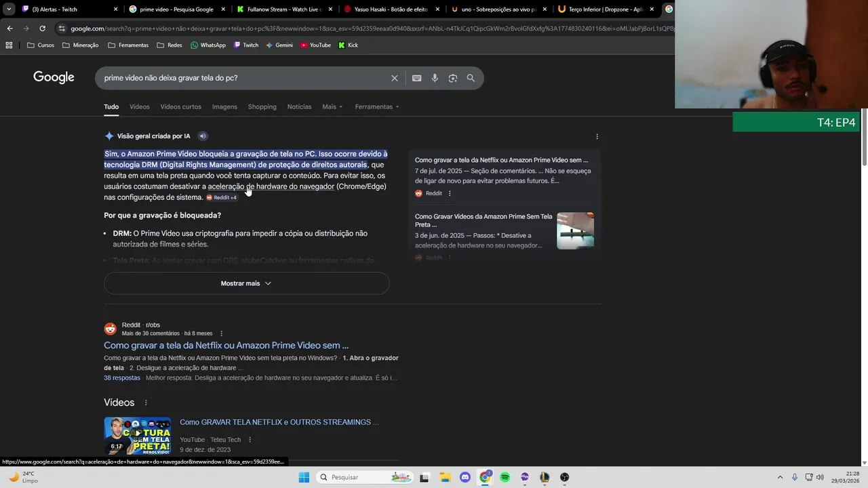
Task: Switch to Vídeos curtos results tab
Action: pyautogui.click(x=180, y=106)
